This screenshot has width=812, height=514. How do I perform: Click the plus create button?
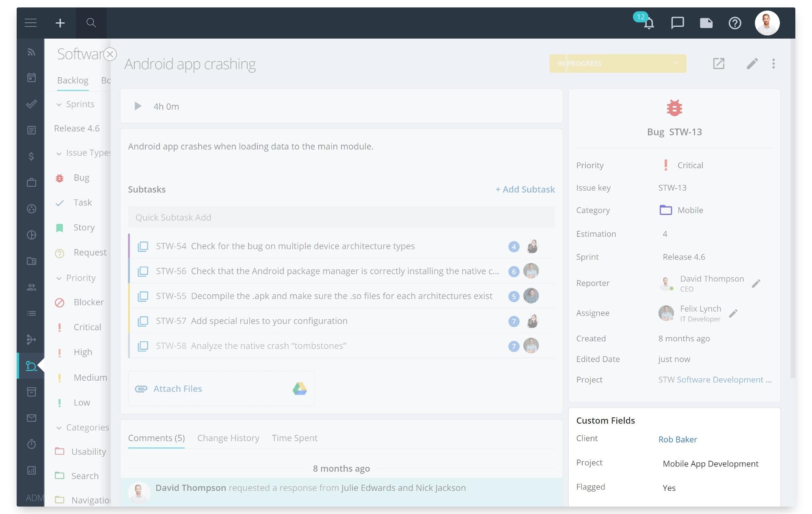point(60,23)
